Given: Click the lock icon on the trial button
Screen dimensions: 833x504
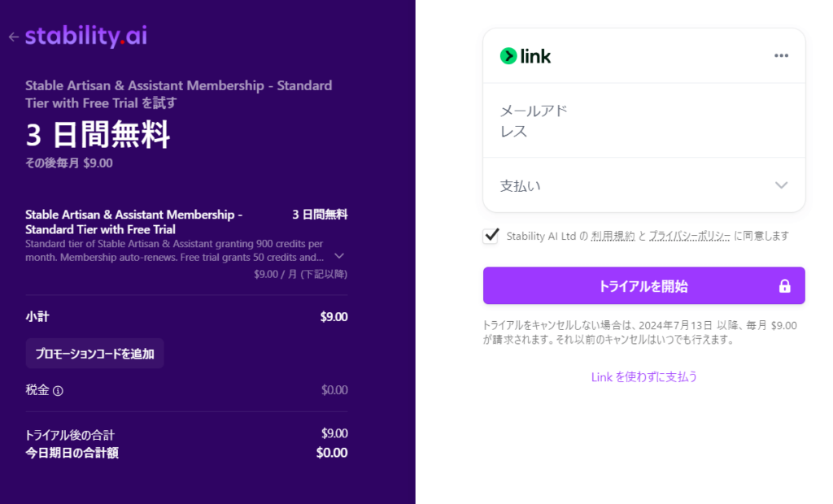Looking at the screenshot, I should (785, 286).
